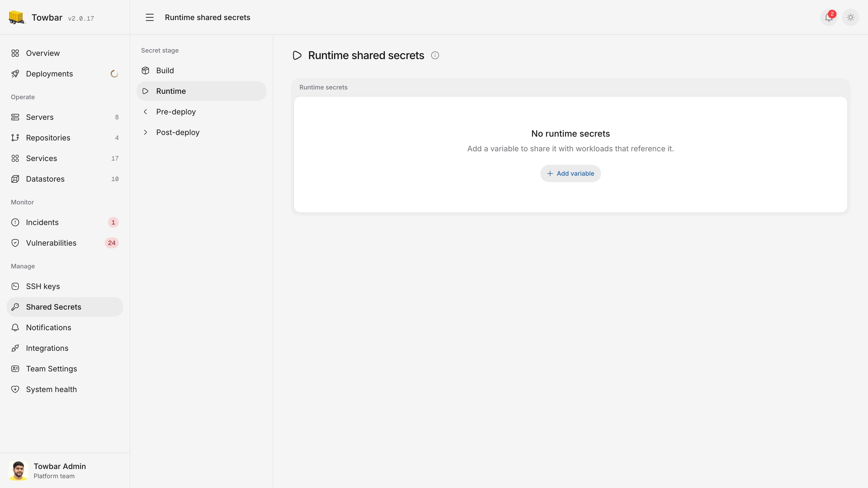Image resolution: width=868 pixels, height=488 pixels.
Task: Click the Datastores count 10
Action: click(115, 179)
